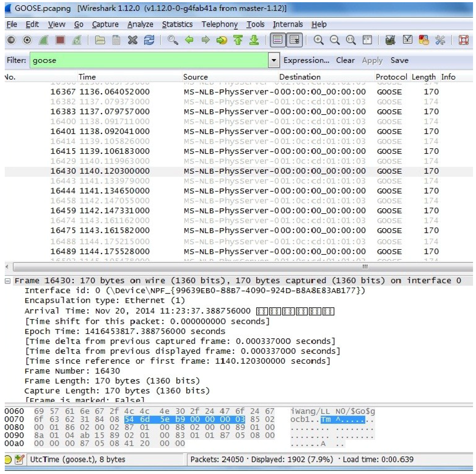Toggle the Colorize packet list button
This screenshot has width=476, height=474.
(x=278, y=40)
